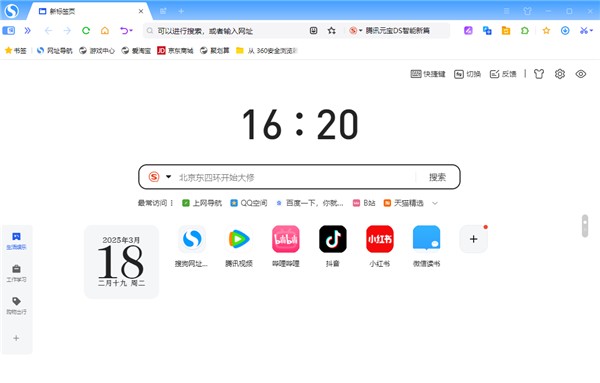Image resolution: width=600 pixels, height=383 pixels.
Task: Expand the toolbar double-chevron icon
Action: [28, 31]
